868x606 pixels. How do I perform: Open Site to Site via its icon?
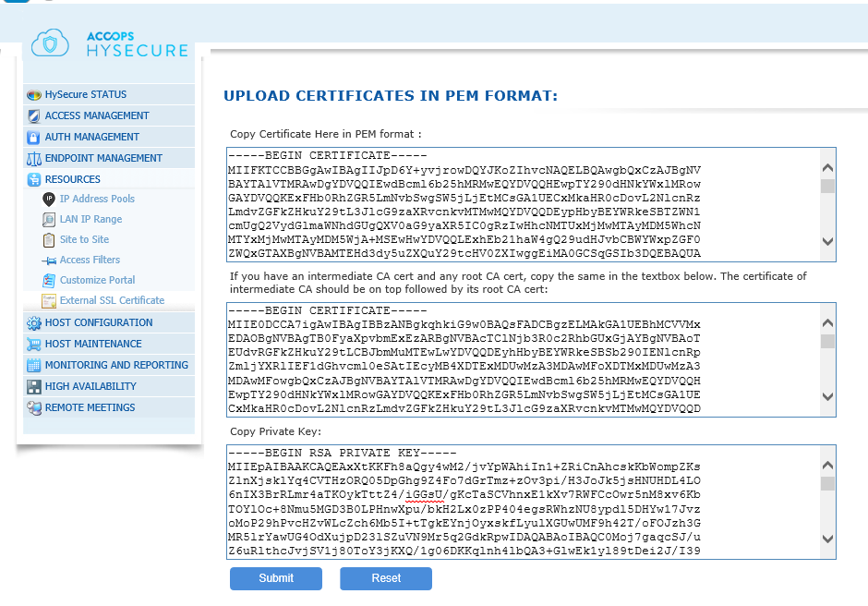48,239
